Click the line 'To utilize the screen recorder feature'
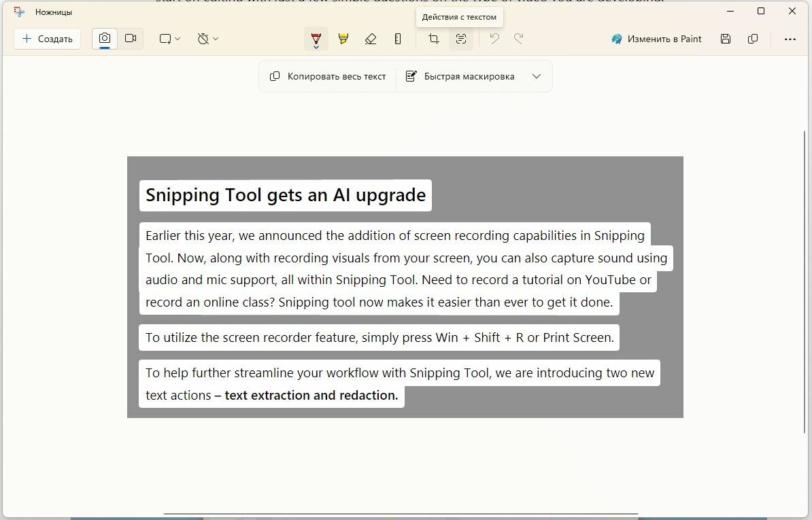Screen dimensions: 812x520 click(379, 337)
